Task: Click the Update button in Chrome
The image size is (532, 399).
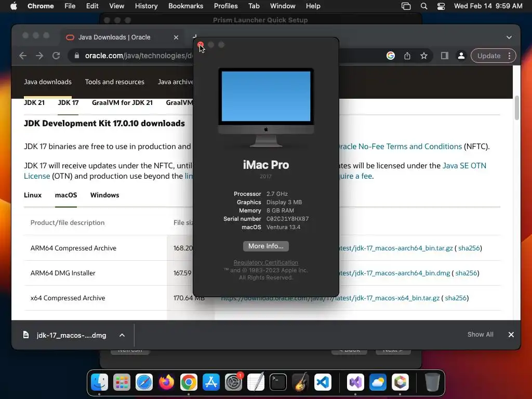Action: pos(488,56)
